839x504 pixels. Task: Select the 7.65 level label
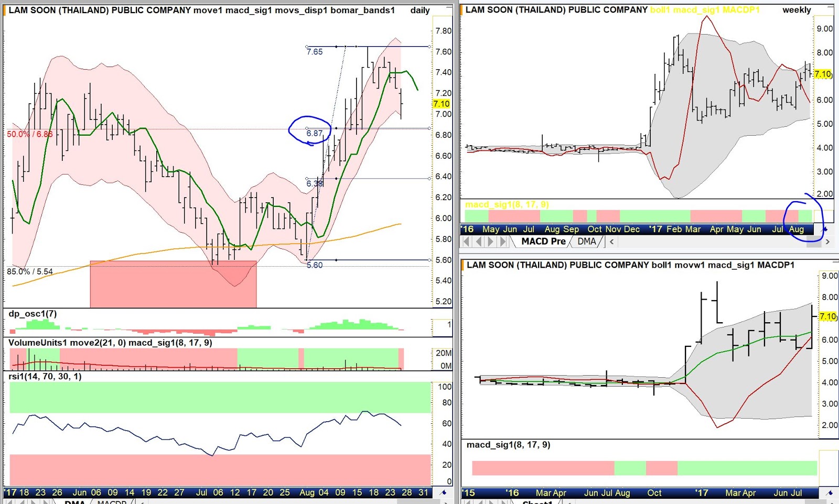[315, 52]
